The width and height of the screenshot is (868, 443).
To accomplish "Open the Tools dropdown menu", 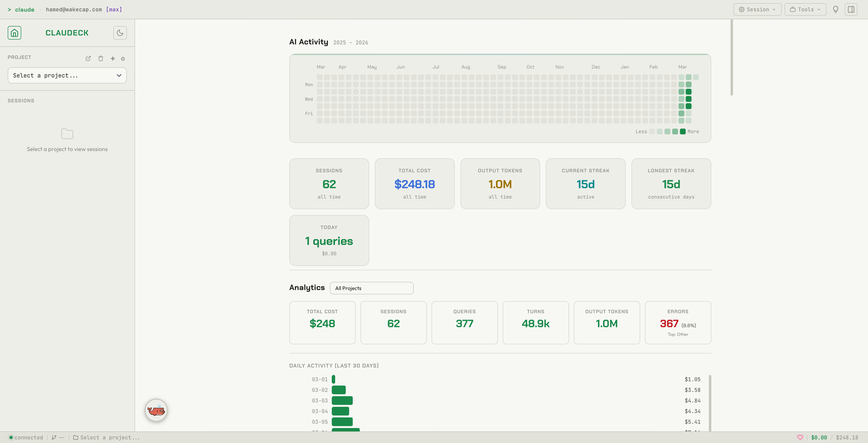I will point(805,9).
